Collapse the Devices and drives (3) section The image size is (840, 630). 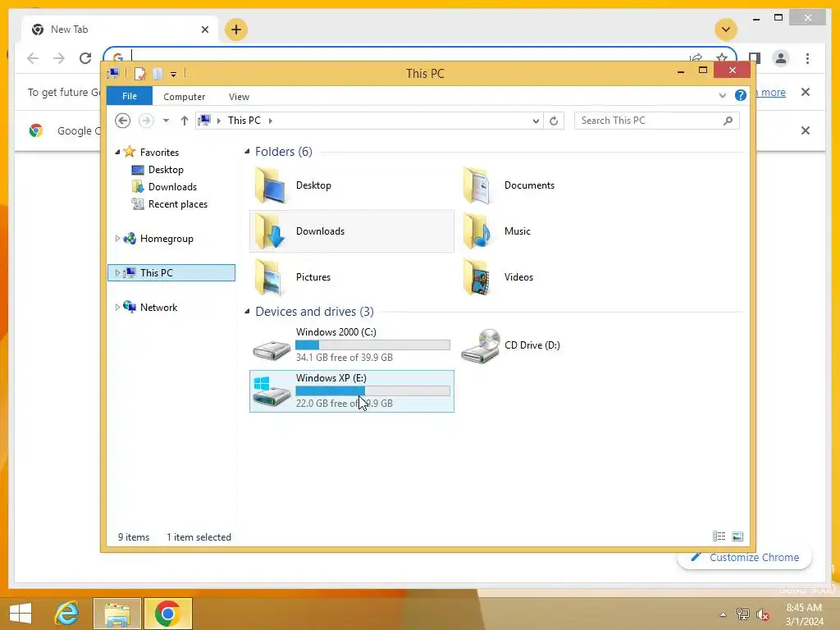(247, 311)
